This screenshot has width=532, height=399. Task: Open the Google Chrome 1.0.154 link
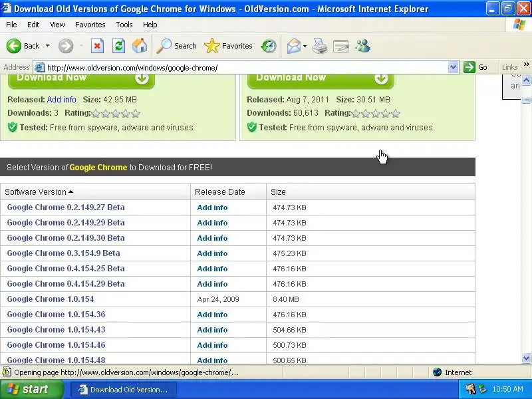(x=51, y=299)
